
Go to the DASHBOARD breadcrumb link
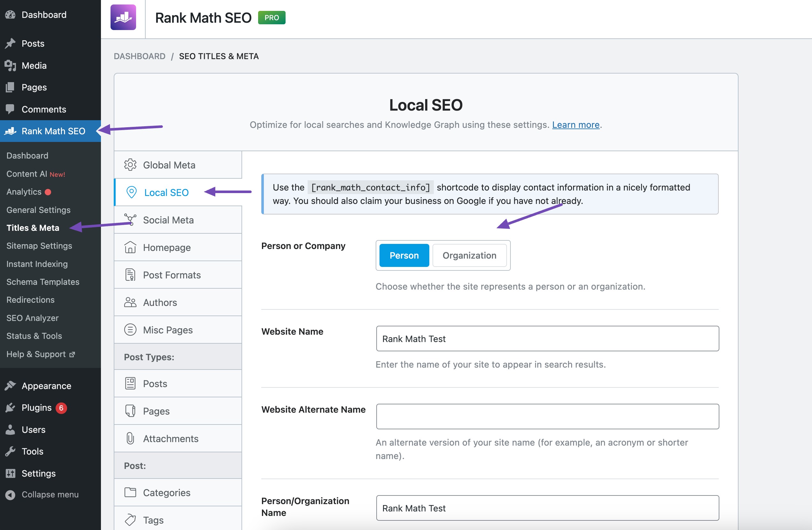click(x=140, y=56)
